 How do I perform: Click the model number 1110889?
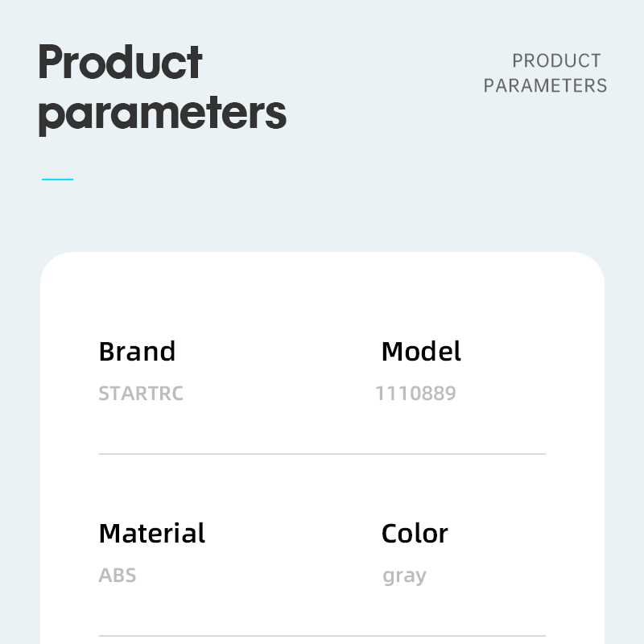pos(415,394)
